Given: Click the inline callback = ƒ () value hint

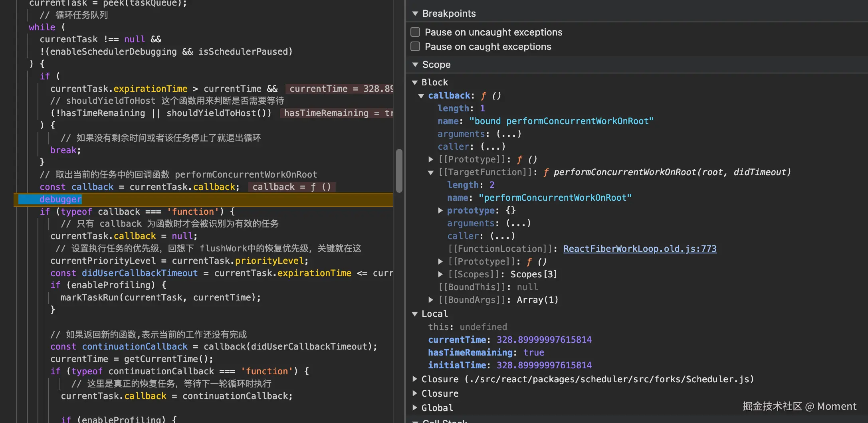Looking at the screenshot, I should pos(292,187).
